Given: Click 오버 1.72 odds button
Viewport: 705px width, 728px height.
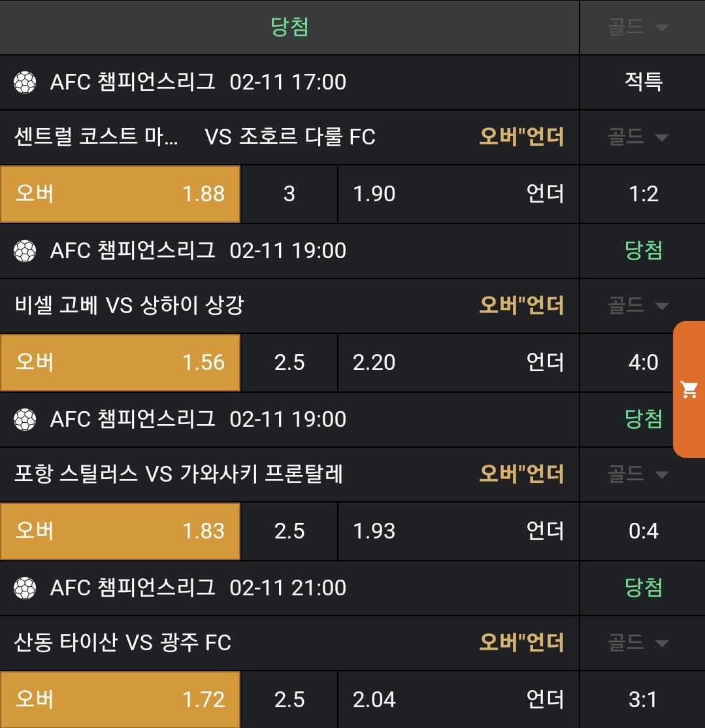Looking at the screenshot, I should pos(120,700).
